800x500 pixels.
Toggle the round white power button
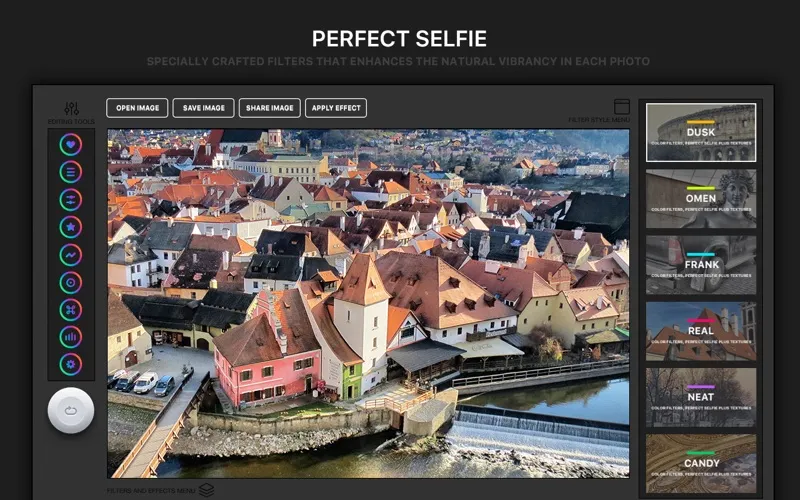[x=71, y=410]
